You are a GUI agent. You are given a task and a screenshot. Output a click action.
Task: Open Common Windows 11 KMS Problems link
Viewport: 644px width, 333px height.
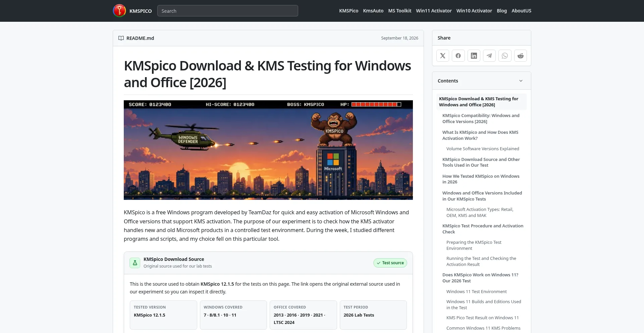[483, 328]
